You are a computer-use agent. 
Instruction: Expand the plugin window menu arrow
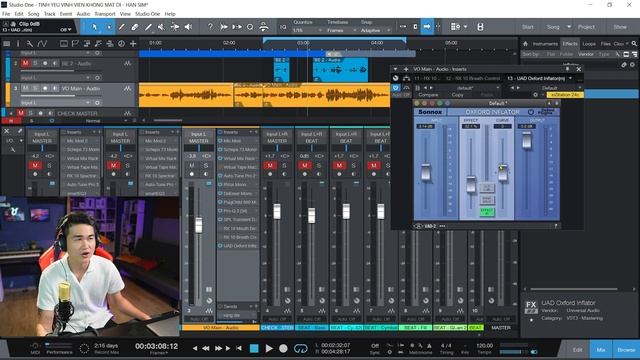click(395, 69)
